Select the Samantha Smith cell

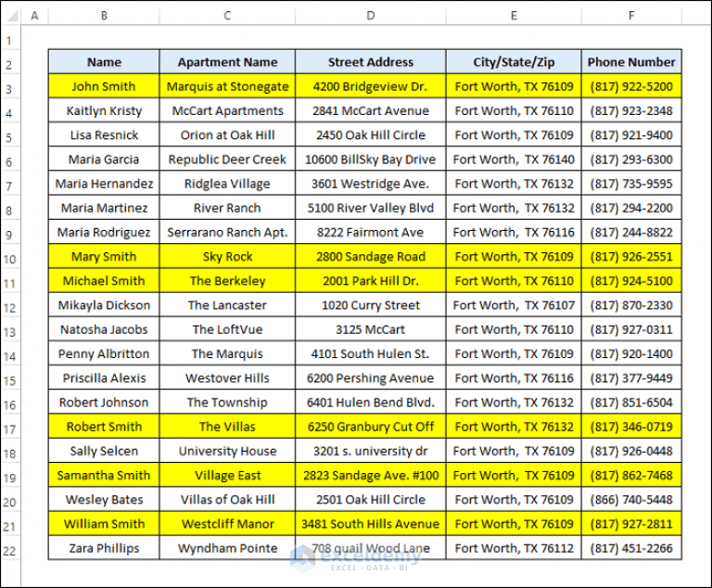point(104,475)
